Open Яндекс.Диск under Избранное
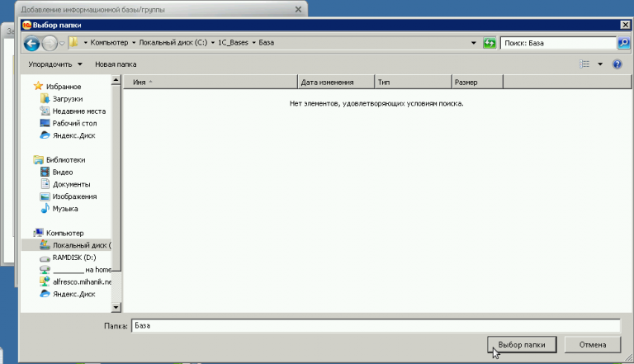Image resolution: width=634 pixels, height=364 pixels. coord(73,135)
